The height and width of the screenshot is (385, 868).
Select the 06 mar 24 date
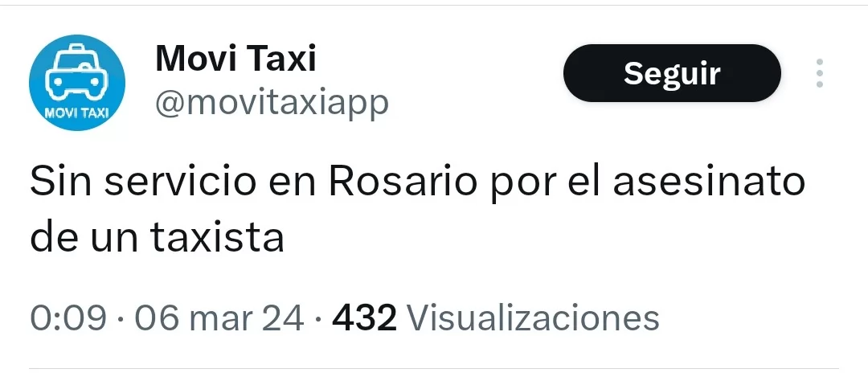219,318
